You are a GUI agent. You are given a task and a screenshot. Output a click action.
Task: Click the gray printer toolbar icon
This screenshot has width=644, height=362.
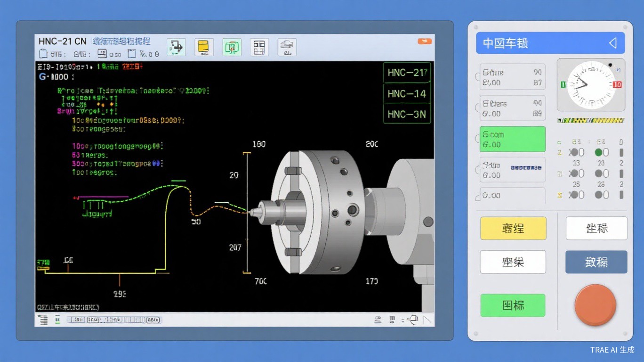pyautogui.click(x=287, y=47)
